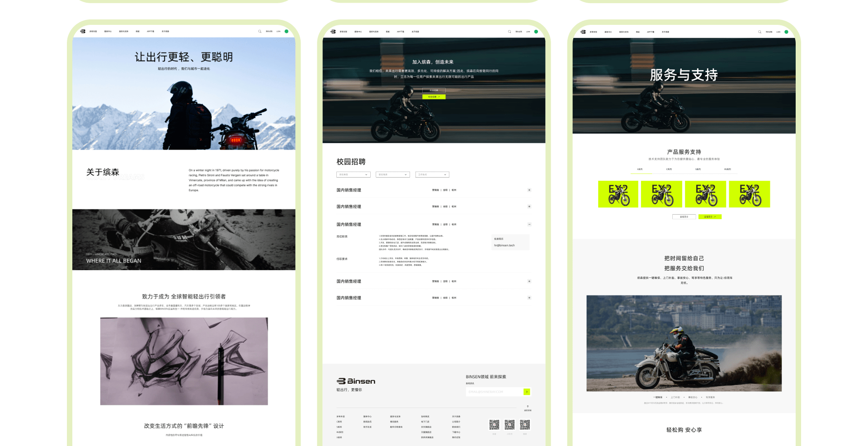868x446 pixels.
Task: Switch to the RS系列 product tab
Action: click(x=727, y=169)
